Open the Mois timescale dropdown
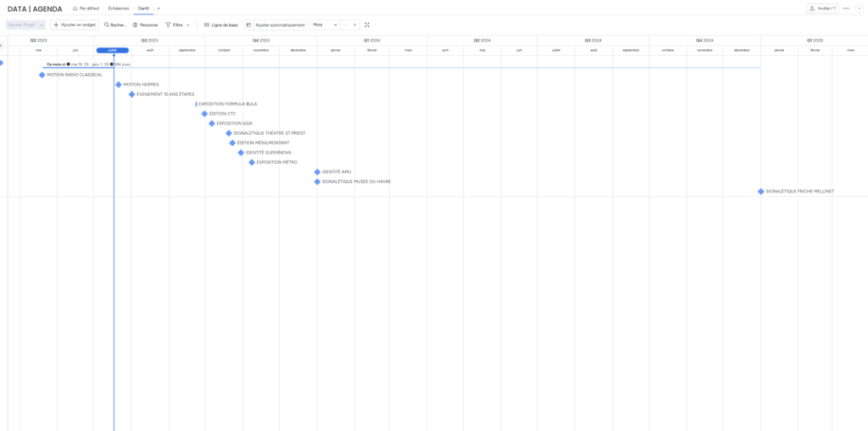Screen dimensions: 868x431 (325, 25)
